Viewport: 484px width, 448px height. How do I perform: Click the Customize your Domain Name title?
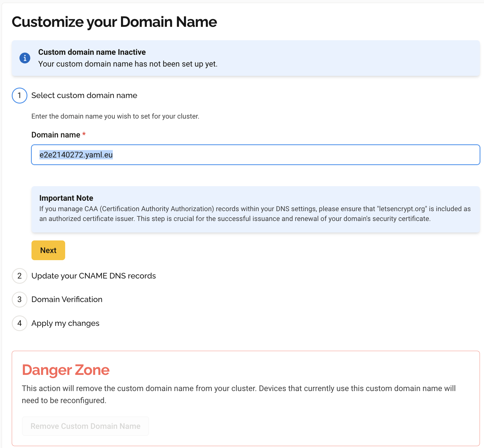pos(114,22)
